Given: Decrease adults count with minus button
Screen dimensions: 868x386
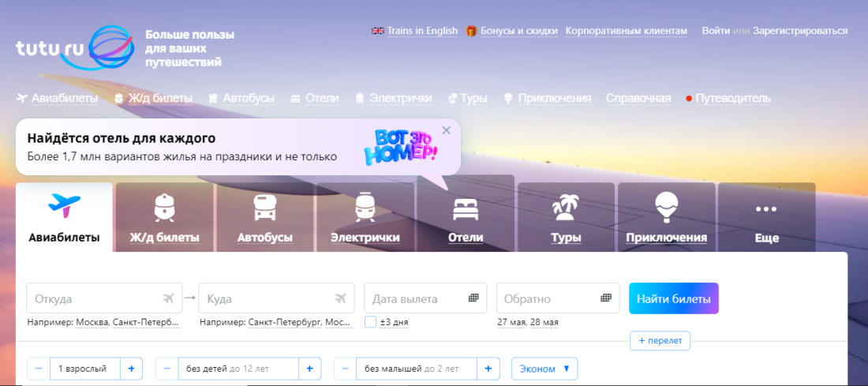Looking at the screenshot, I should click(x=39, y=369).
